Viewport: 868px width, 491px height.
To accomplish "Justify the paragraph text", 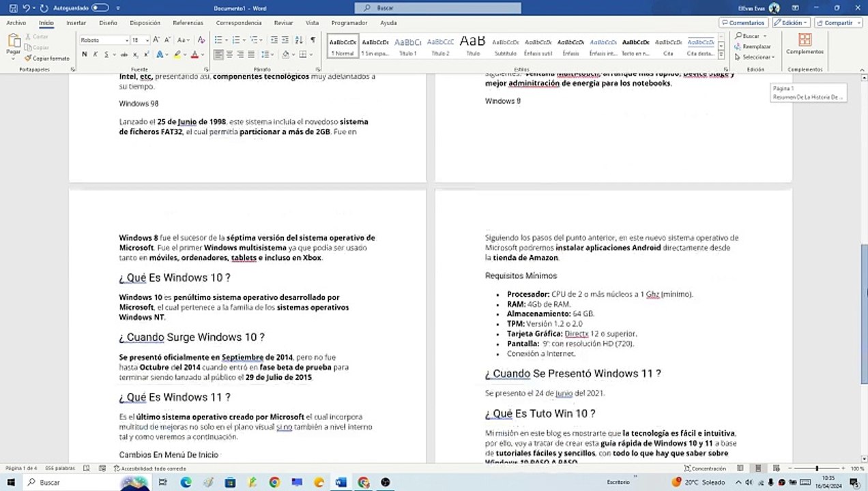I will click(x=251, y=55).
